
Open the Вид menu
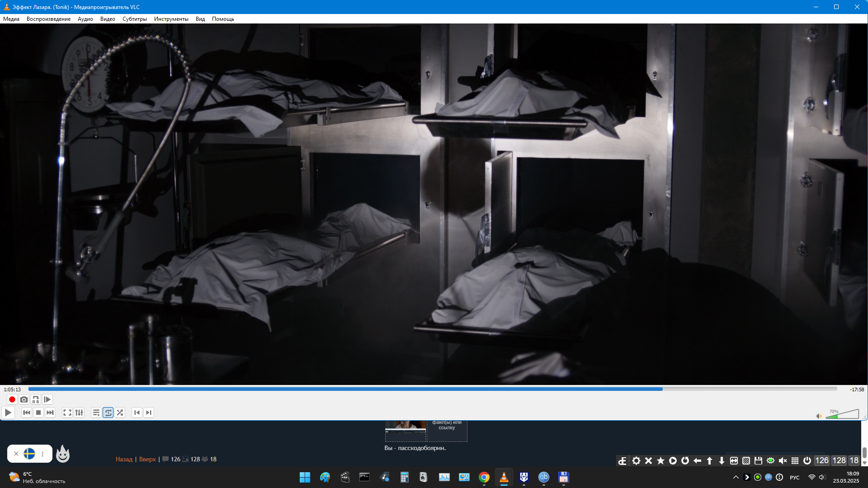tap(200, 19)
